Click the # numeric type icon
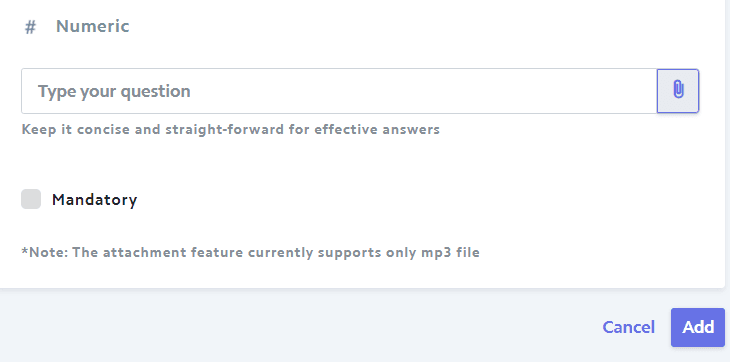 (30, 27)
